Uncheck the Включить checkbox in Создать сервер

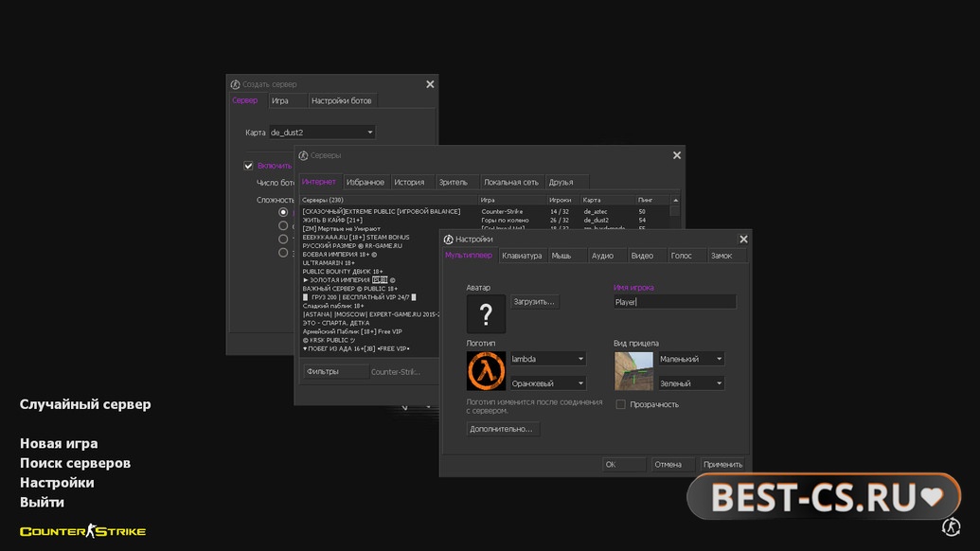(248, 166)
